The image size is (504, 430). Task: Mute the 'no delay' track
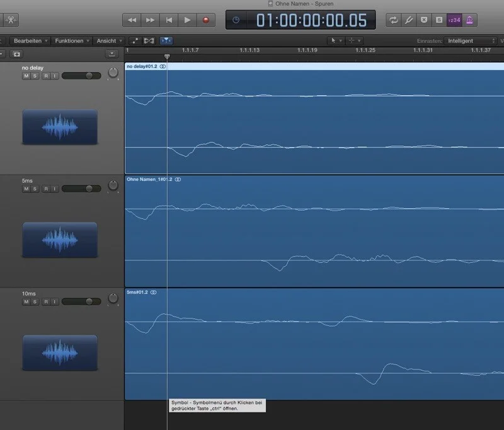click(x=26, y=76)
